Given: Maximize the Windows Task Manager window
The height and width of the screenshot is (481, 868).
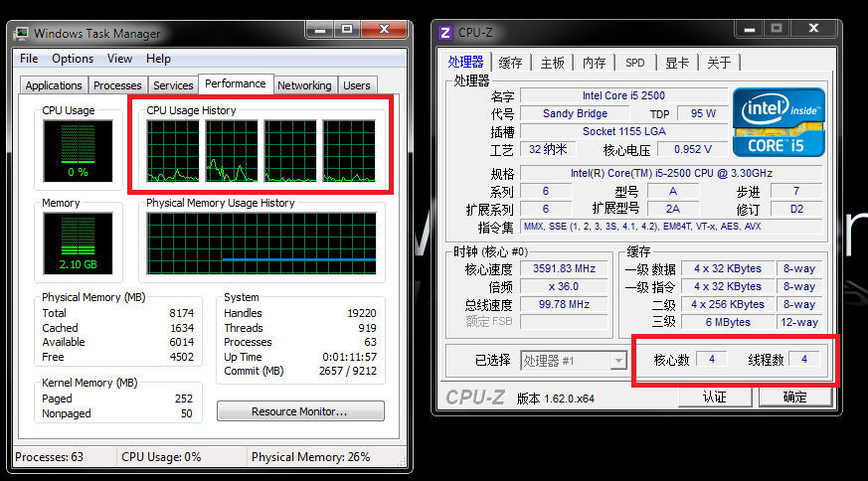Looking at the screenshot, I should click(347, 31).
